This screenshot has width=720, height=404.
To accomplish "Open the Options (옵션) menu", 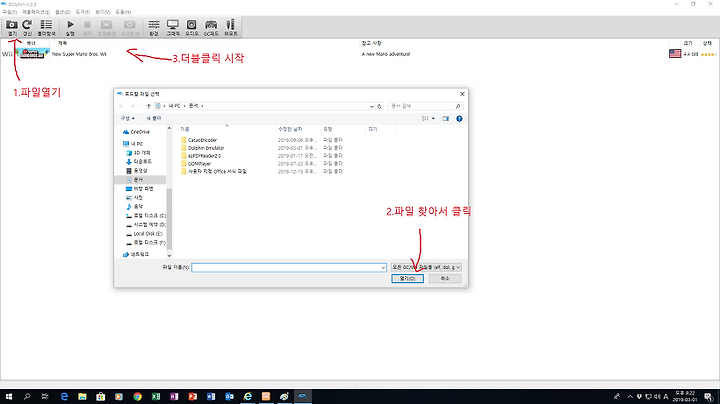I will coord(62,12).
